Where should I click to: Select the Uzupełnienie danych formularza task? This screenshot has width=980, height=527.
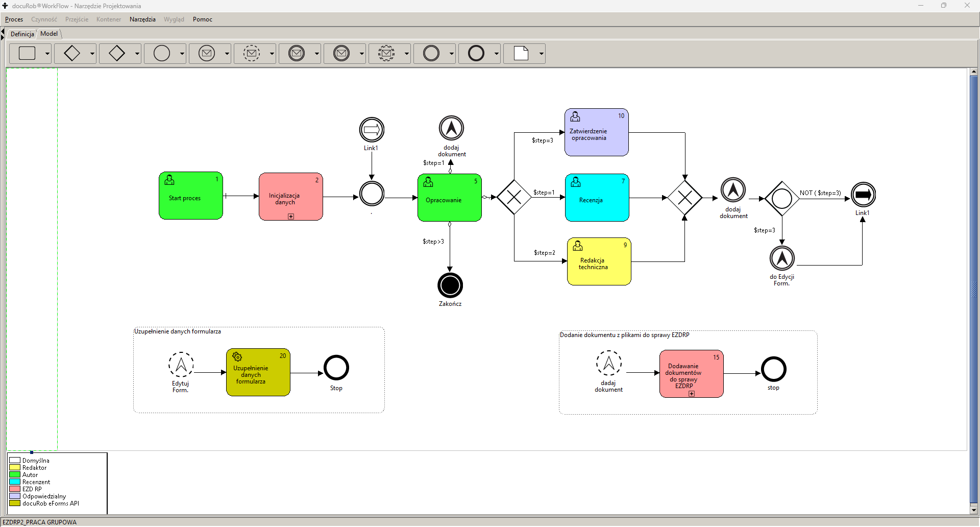258,372
